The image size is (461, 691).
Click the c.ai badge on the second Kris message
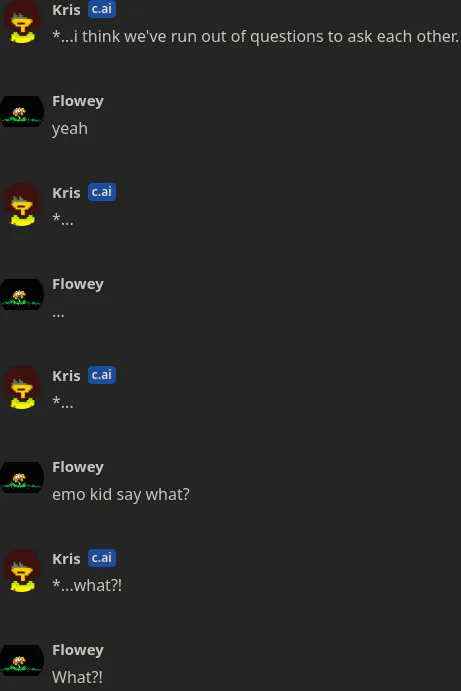[x=102, y=192]
